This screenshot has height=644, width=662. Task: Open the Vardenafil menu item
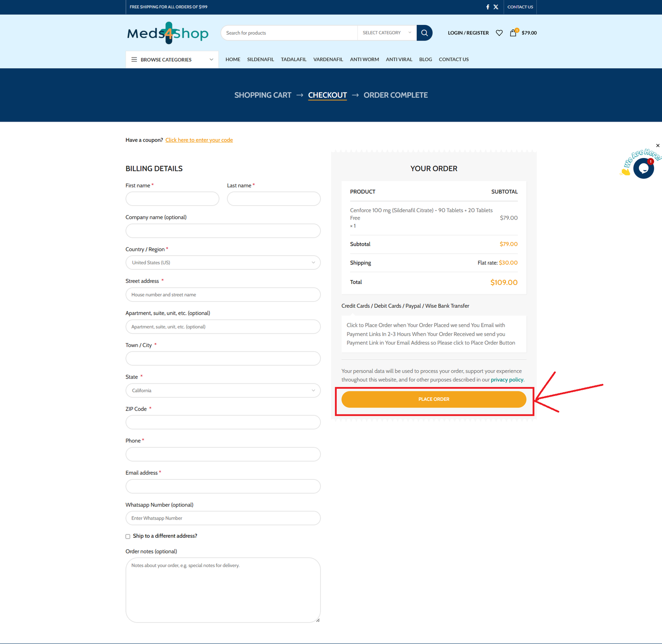pos(328,60)
